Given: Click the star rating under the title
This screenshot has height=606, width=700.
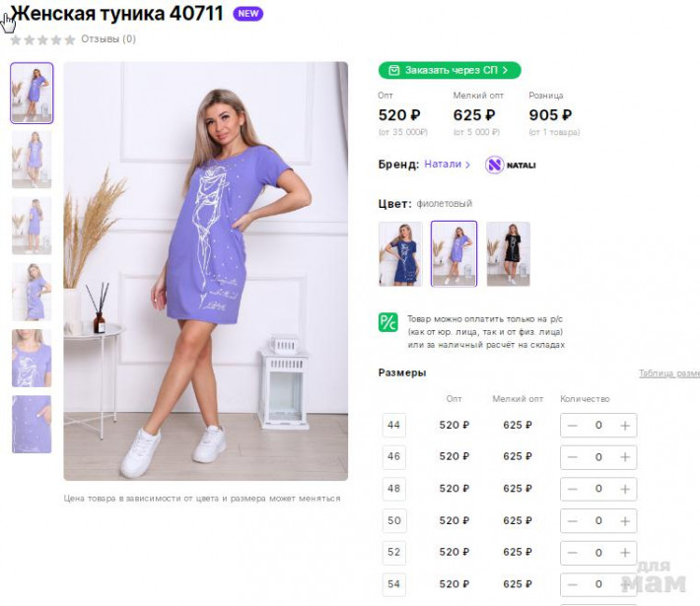Looking at the screenshot, I should pos(42,39).
